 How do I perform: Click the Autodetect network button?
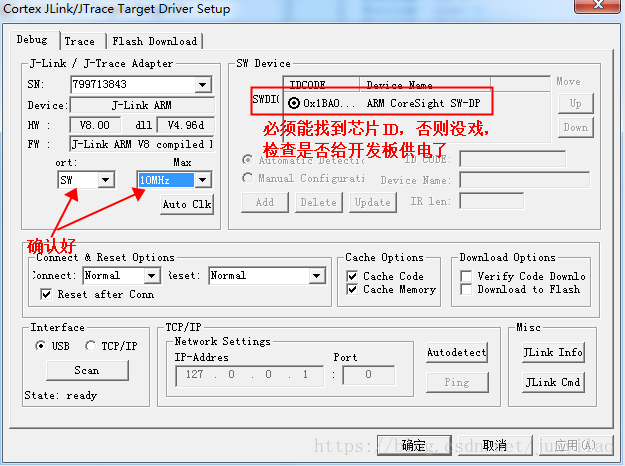[457, 352]
